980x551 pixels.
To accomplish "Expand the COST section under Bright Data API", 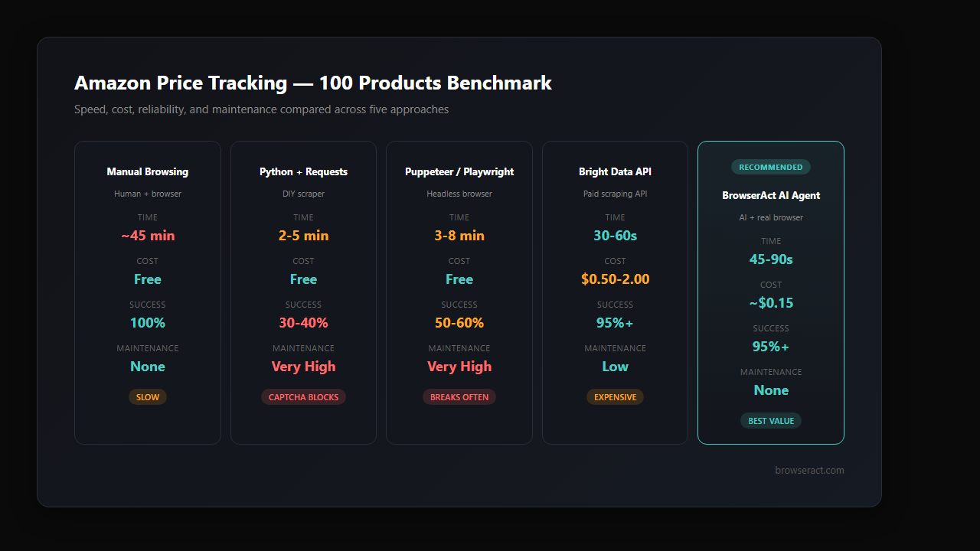I will click(x=615, y=261).
